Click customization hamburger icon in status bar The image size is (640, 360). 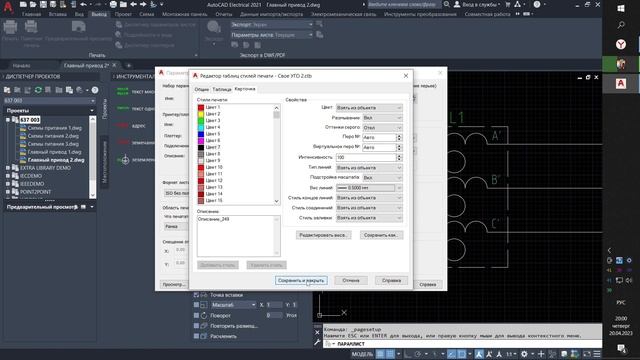[x=597, y=354]
